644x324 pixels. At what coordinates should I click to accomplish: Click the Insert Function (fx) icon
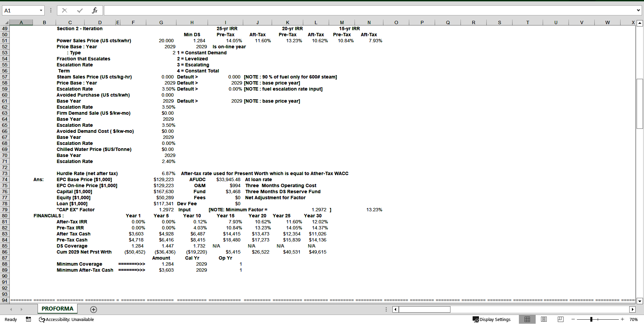click(x=96, y=10)
